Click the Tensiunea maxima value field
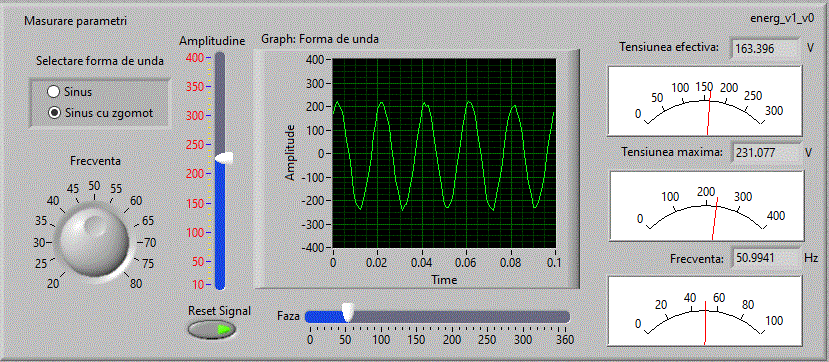 [x=764, y=153]
